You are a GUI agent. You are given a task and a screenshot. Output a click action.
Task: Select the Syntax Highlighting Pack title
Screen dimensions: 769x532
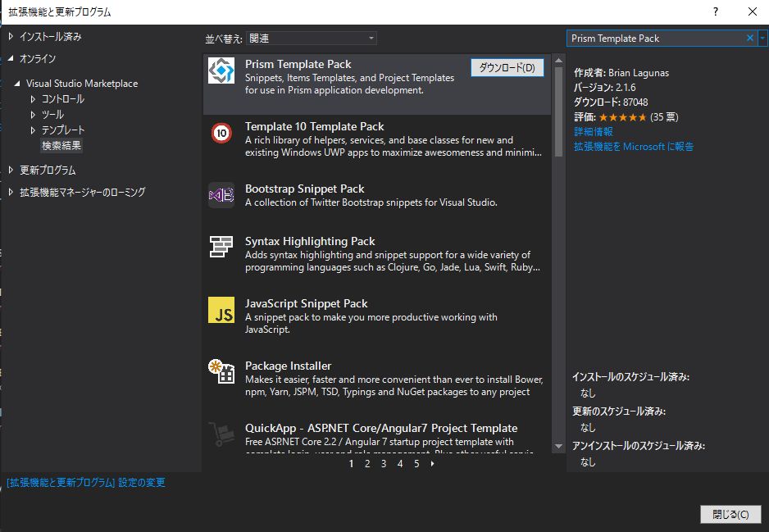310,241
